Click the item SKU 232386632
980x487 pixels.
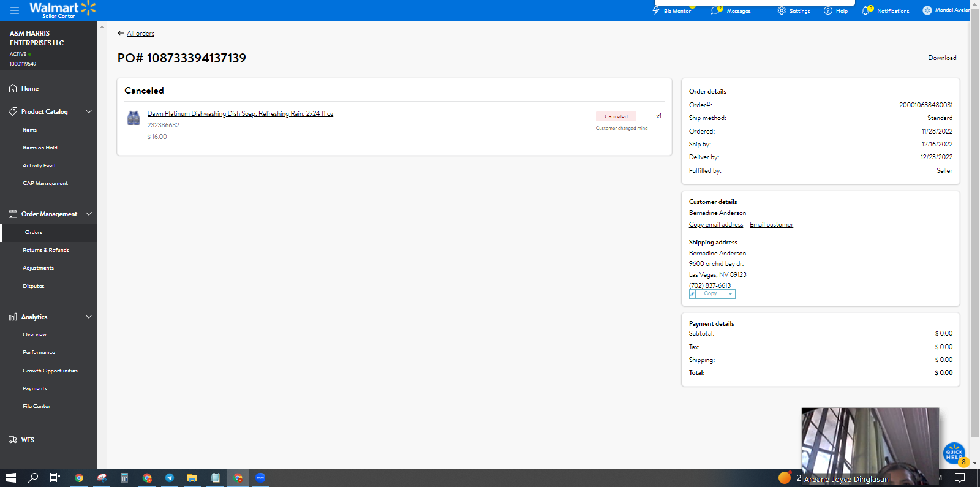[x=164, y=126]
